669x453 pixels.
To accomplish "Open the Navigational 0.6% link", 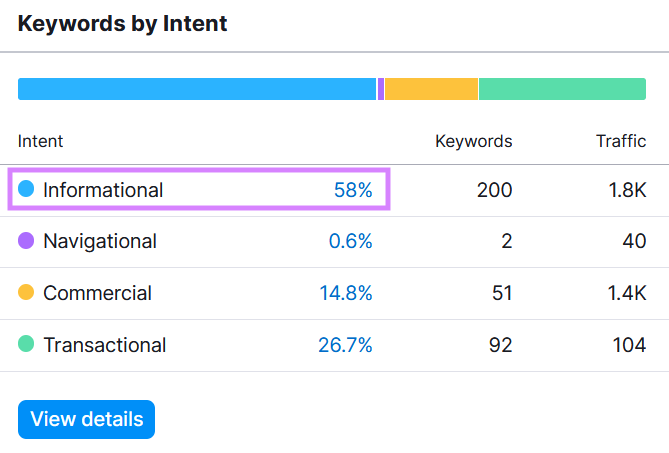I will (x=350, y=241).
